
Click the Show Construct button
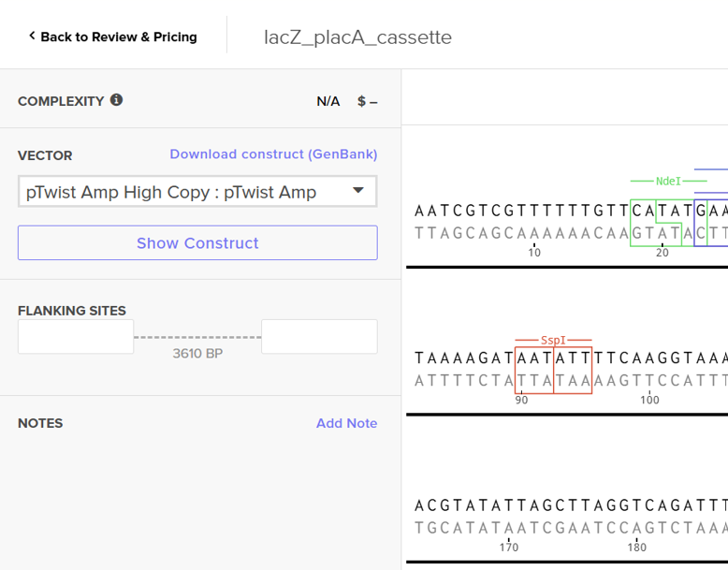tap(197, 243)
